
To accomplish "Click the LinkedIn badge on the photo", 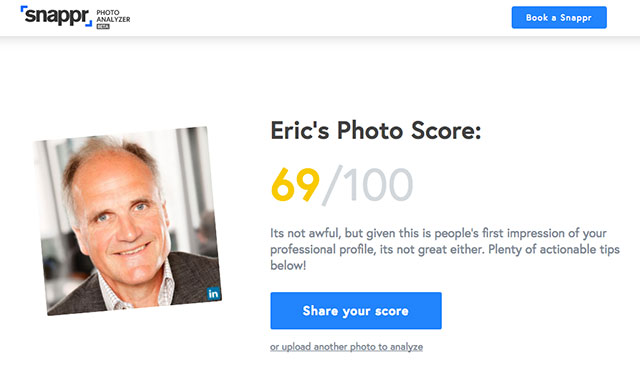I will [x=213, y=293].
